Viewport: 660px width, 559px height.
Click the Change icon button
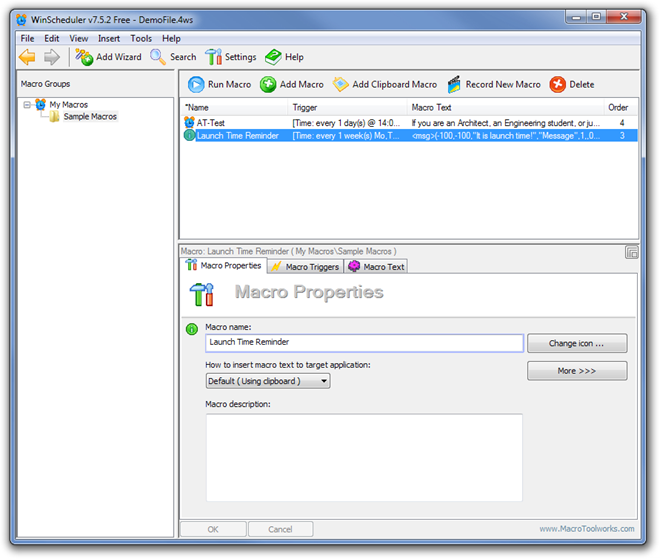pyautogui.click(x=577, y=343)
